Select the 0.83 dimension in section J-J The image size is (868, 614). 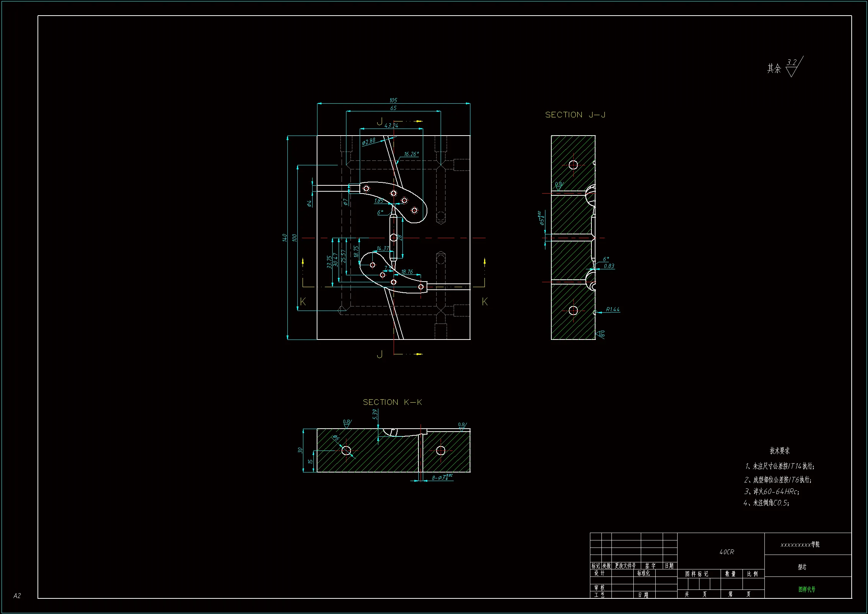click(609, 266)
